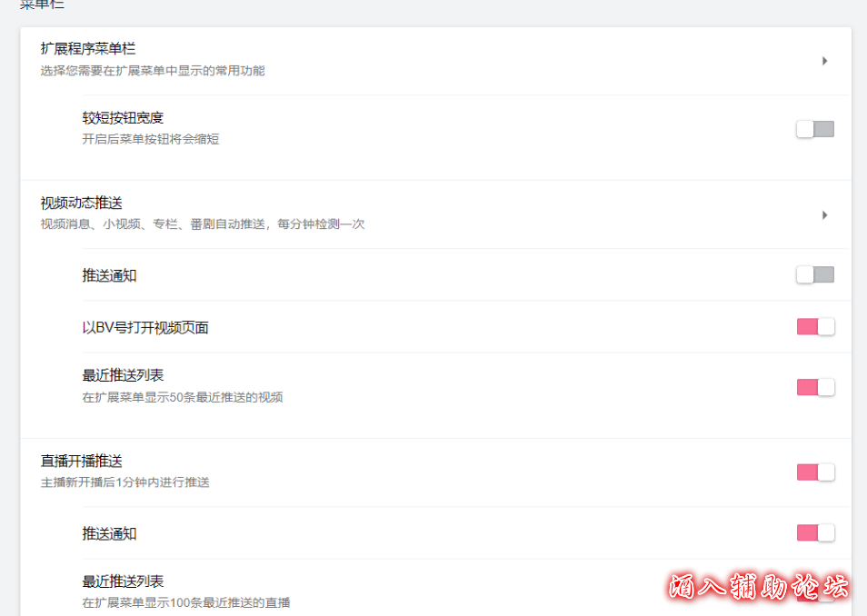Viewport: 867px width, 616px height.
Task: Turn off 推送通知 under 直播开播推送
Action: [815, 533]
